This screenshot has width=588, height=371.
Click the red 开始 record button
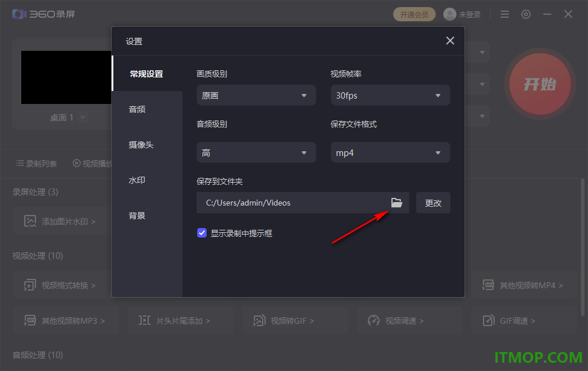coord(540,84)
